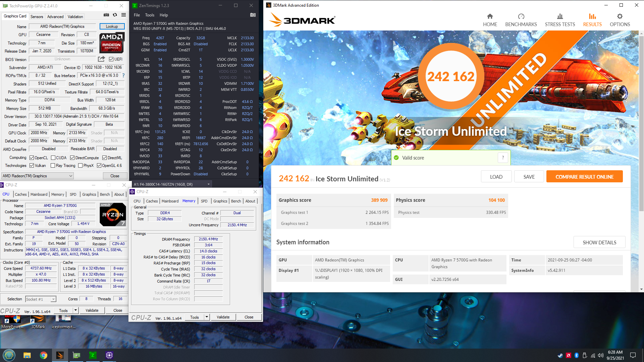Open 3DMark desktop shortcut
This screenshot has width=644, height=362.
pos(38,322)
